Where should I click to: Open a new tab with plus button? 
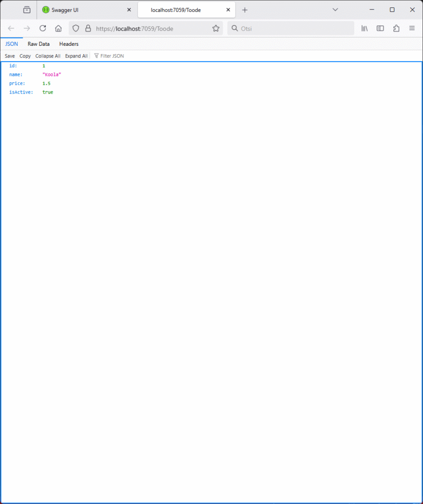pos(245,10)
